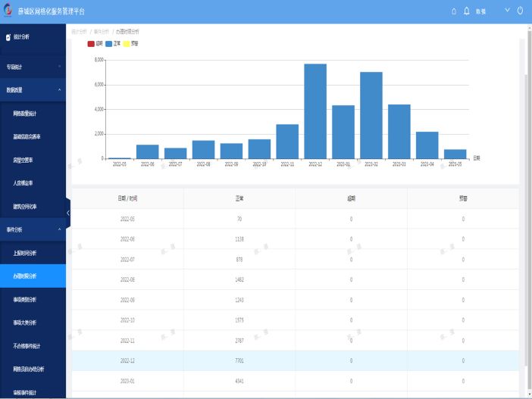Open 房屋空置率 in the sidebar
The width and height of the screenshot is (532, 399).
[x=33, y=160]
